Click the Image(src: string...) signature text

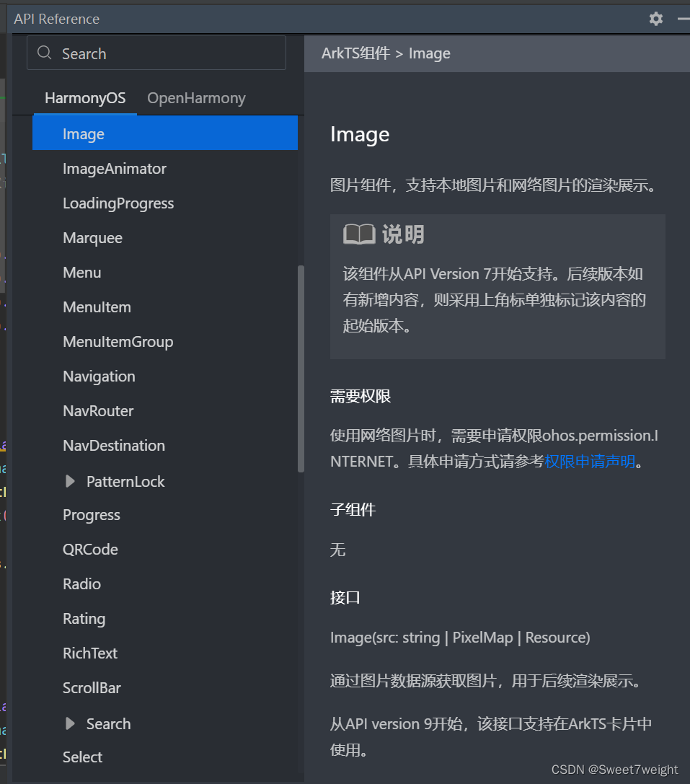(460, 638)
